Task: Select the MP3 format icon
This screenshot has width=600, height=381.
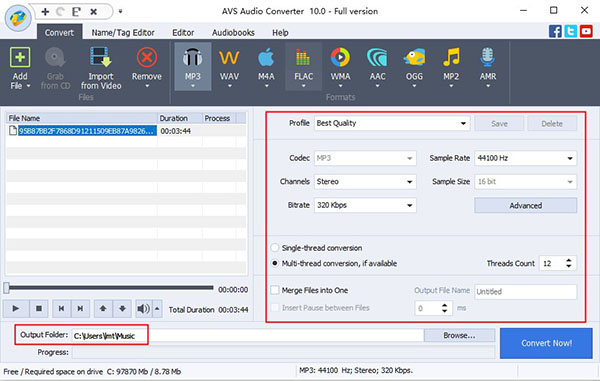Action: tap(192, 58)
